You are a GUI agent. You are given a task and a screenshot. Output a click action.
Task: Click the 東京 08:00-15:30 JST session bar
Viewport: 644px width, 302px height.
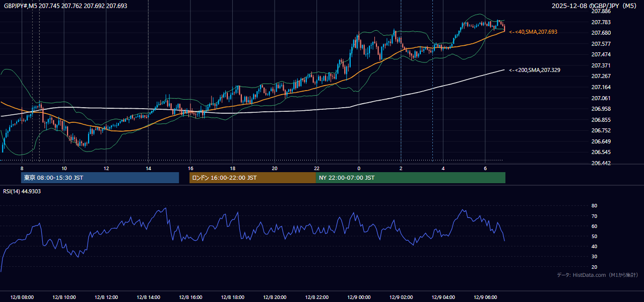[100, 178]
